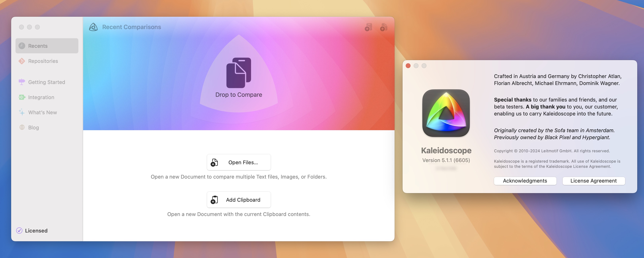Click the share/export icon in toolbar
This screenshot has width=644, height=258.
point(384,27)
